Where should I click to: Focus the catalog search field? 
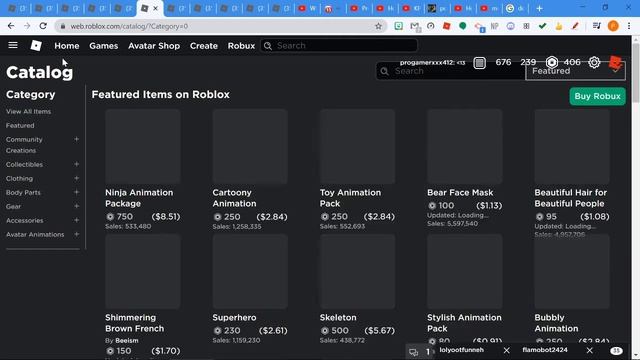[x=450, y=71]
